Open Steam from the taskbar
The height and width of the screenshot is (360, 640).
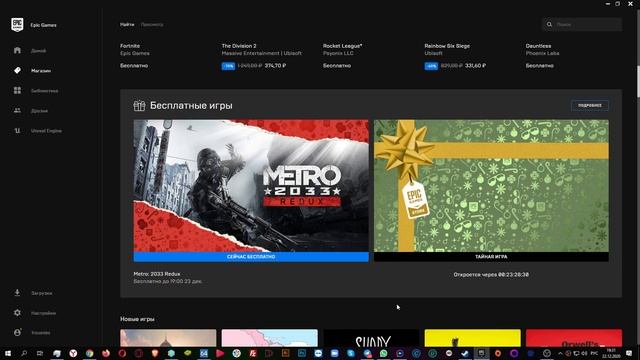pyautogui.click(x=465, y=353)
